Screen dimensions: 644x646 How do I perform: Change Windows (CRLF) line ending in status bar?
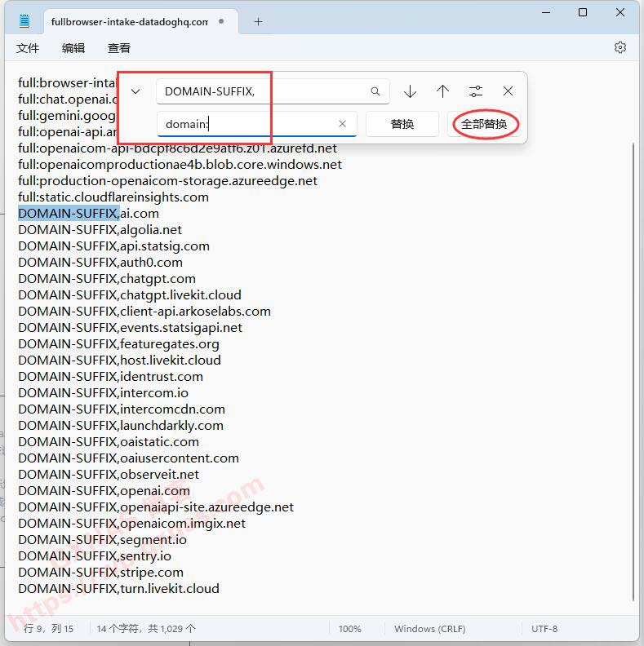click(432, 629)
